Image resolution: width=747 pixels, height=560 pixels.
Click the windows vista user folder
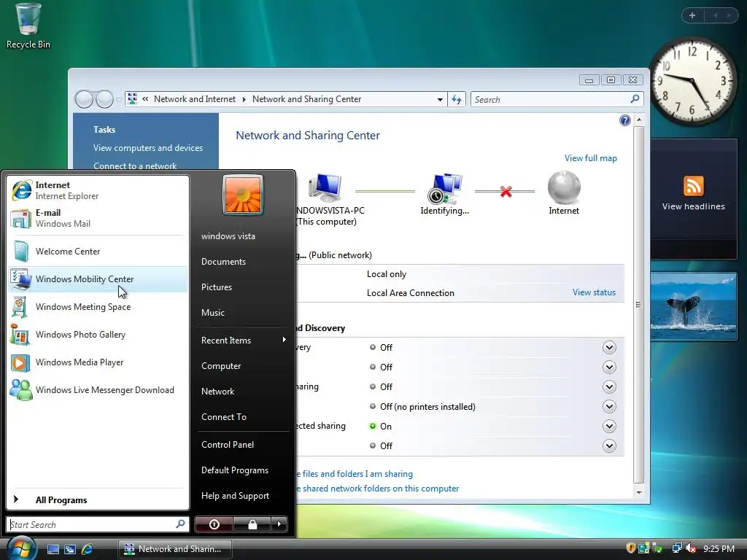click(x=228, y=236)
